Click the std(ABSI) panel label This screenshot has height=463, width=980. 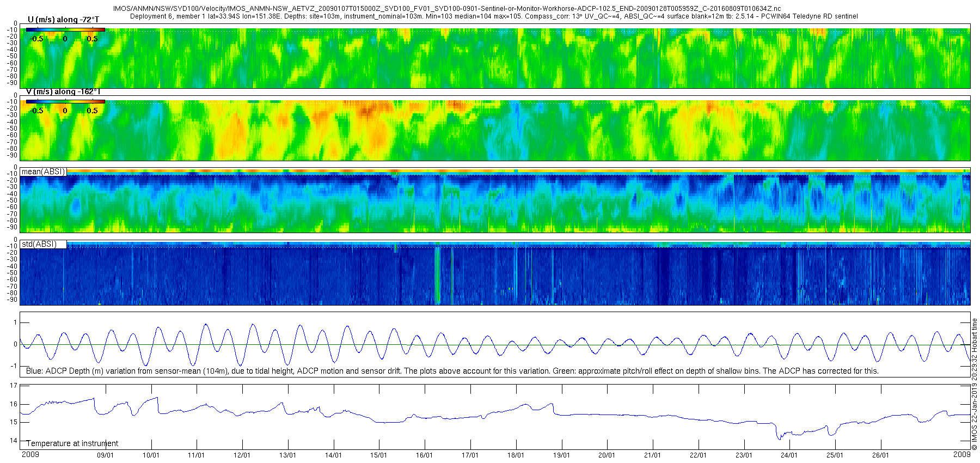[39, 244]
